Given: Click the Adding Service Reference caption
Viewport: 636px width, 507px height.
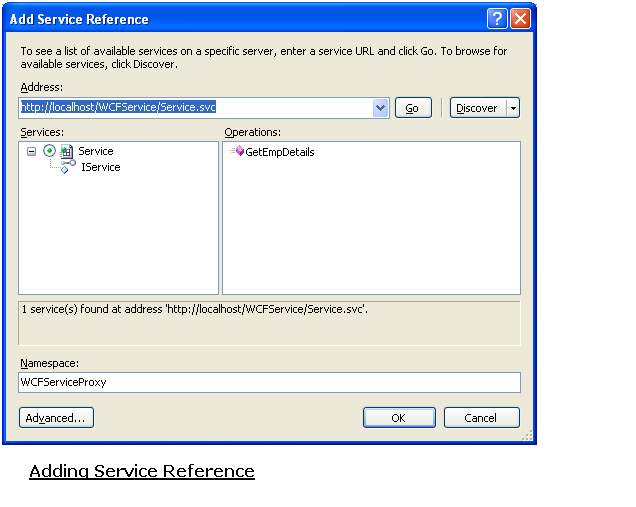Looking at the screenshot, I should (142, 471).
